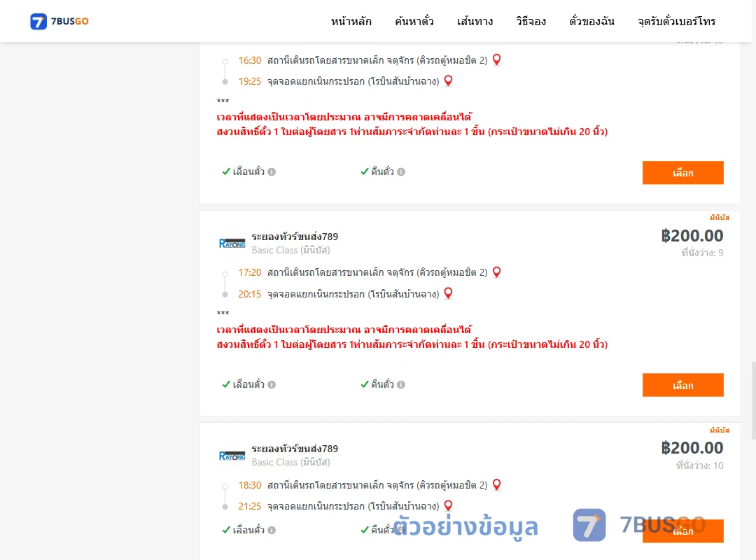Click map pin for 21:25 arrival stop

click(449, 506)
